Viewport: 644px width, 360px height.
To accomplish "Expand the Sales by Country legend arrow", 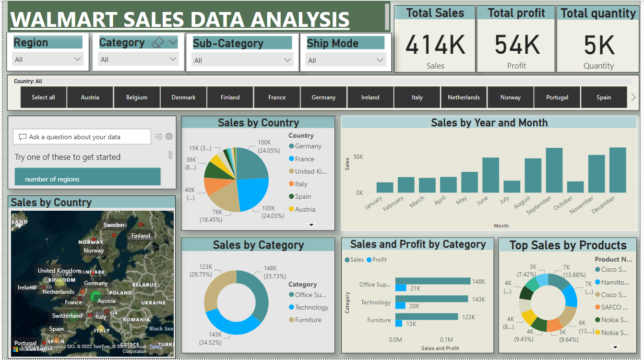I will click(310, 225).
